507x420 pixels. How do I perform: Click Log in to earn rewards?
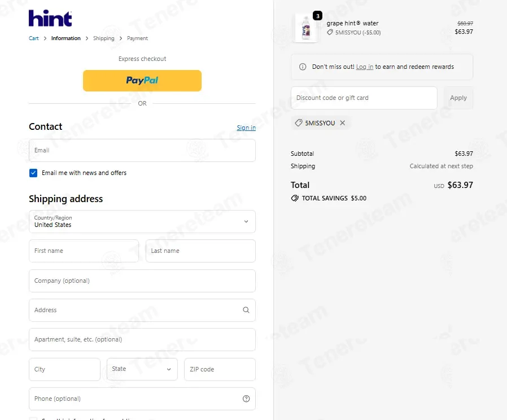coord(364,67)
